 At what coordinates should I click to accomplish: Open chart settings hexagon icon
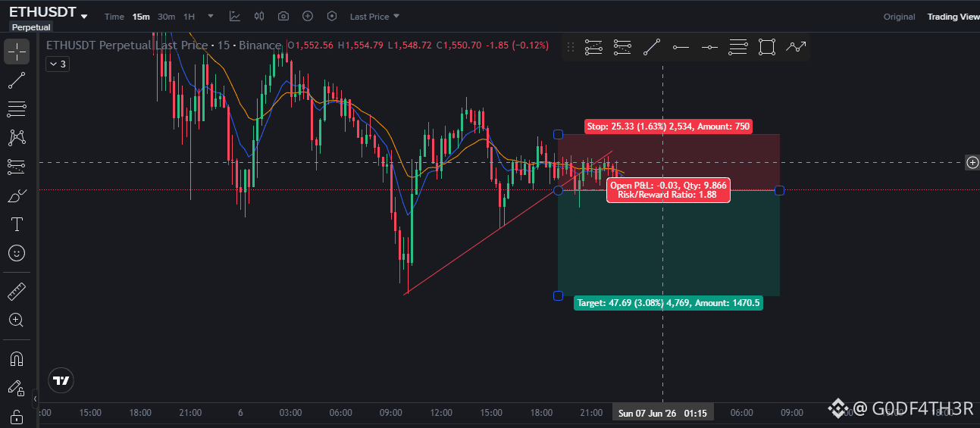pos(332,17)
